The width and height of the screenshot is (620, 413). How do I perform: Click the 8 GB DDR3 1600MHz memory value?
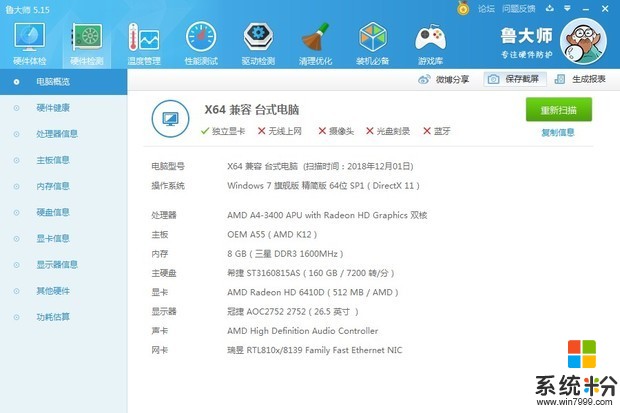pos(285,254)
